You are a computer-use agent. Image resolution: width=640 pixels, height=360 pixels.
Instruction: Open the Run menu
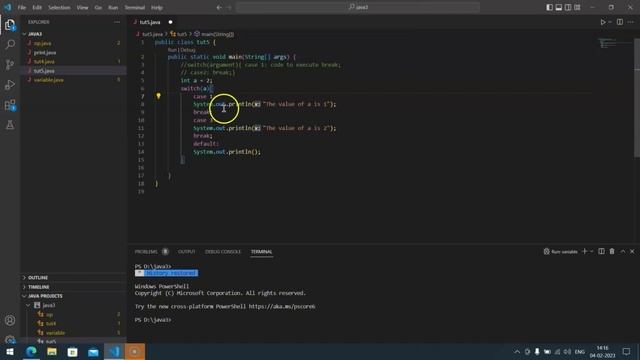pos(113,7)
